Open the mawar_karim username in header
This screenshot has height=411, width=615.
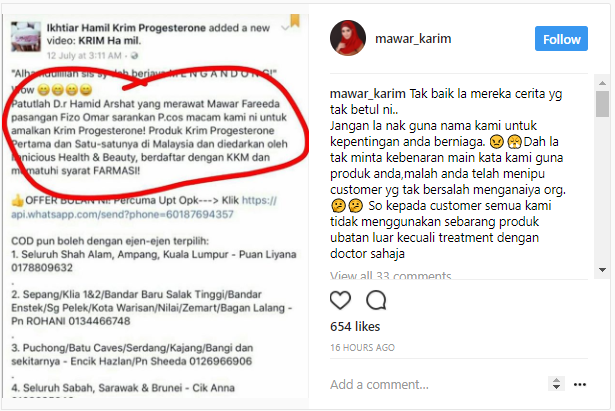[413, 38]
